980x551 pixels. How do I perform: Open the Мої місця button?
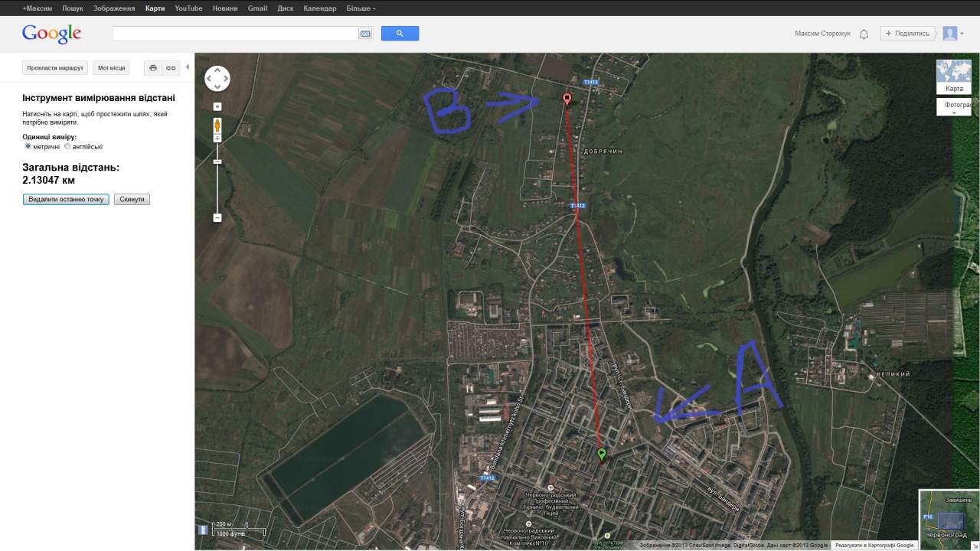click(112, 68)
